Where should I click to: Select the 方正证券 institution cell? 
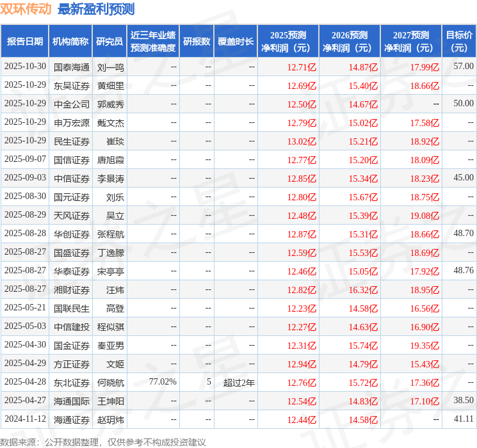coord(72,364)
